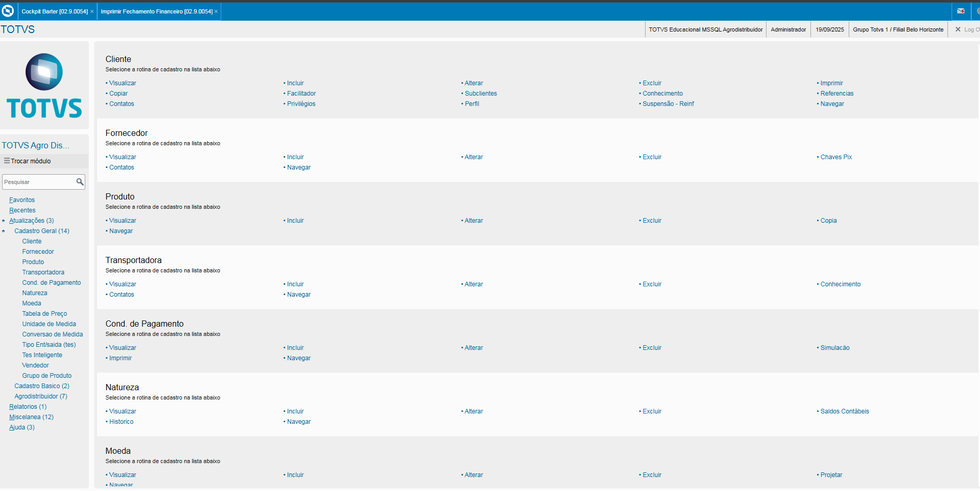Screen dimensions: 980x491
Task: Click the Log Off X icon
Action: click(958, 29)
